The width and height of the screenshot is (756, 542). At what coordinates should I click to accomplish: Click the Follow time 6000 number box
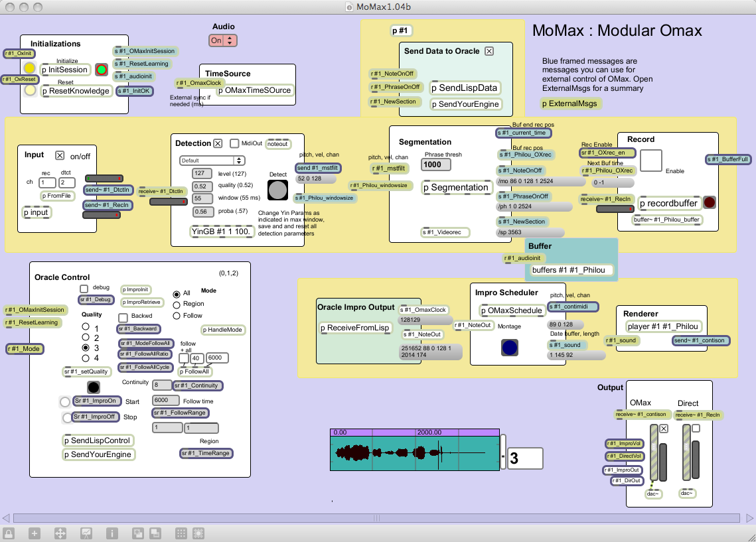(x=165, y=400)
